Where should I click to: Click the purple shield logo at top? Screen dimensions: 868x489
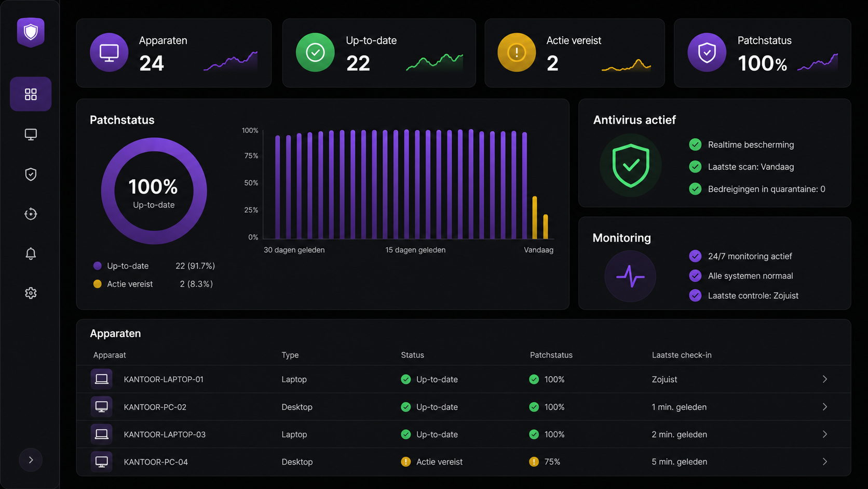(31, 32)
